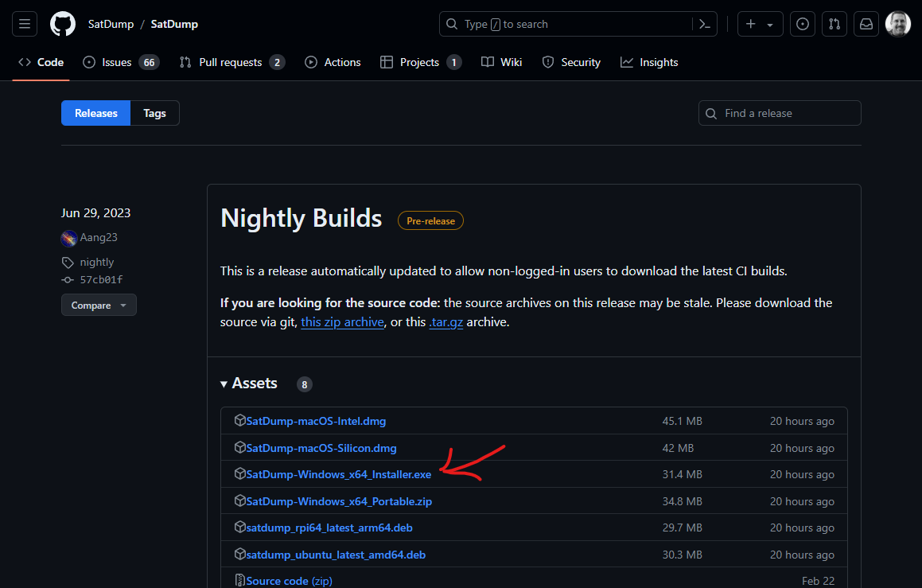Open the command palette icon
The height and width of the screenshot is (588, 922).
point(704,25)
